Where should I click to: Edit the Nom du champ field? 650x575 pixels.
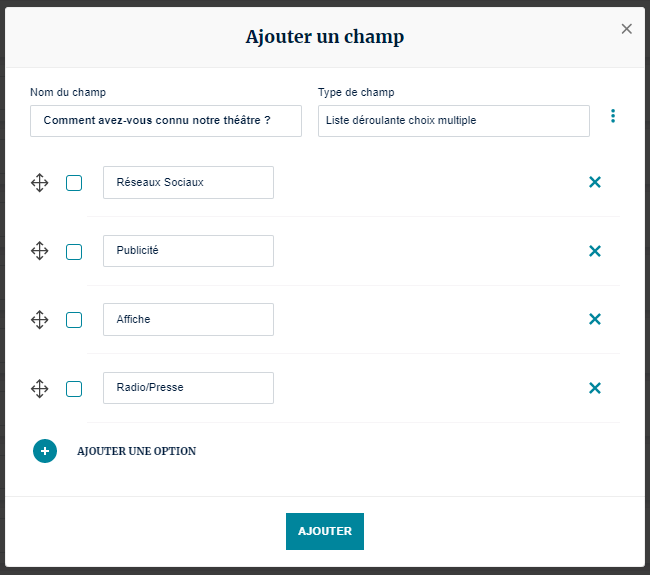click(x=165, y=121)
